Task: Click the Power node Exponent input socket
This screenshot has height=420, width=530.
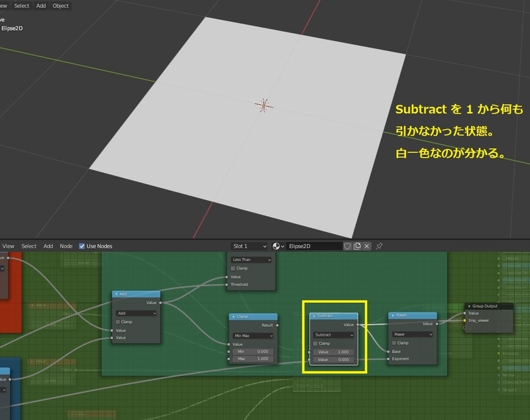Action: pyautogui.click(x=388, y=359)
